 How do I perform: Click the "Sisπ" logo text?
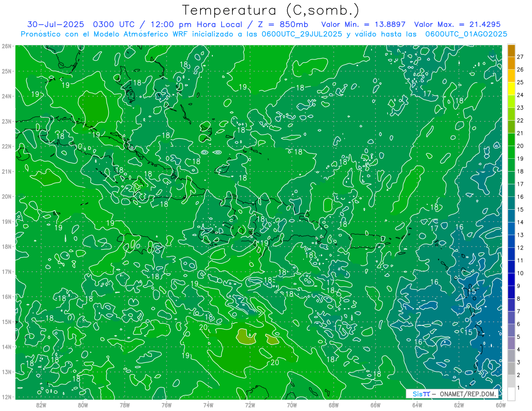pyautogui.click(x=421, y=394)
